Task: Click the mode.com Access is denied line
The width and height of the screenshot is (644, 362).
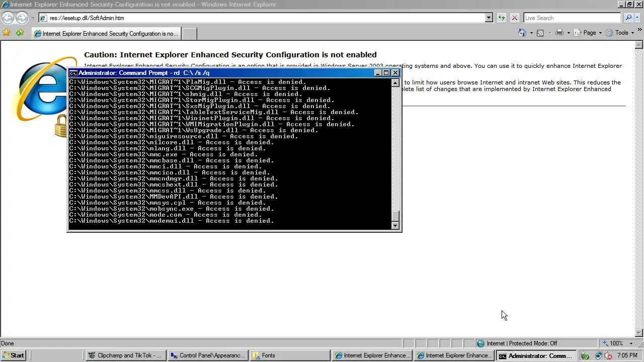Action: pyautogui.click(x=166, y=215)
